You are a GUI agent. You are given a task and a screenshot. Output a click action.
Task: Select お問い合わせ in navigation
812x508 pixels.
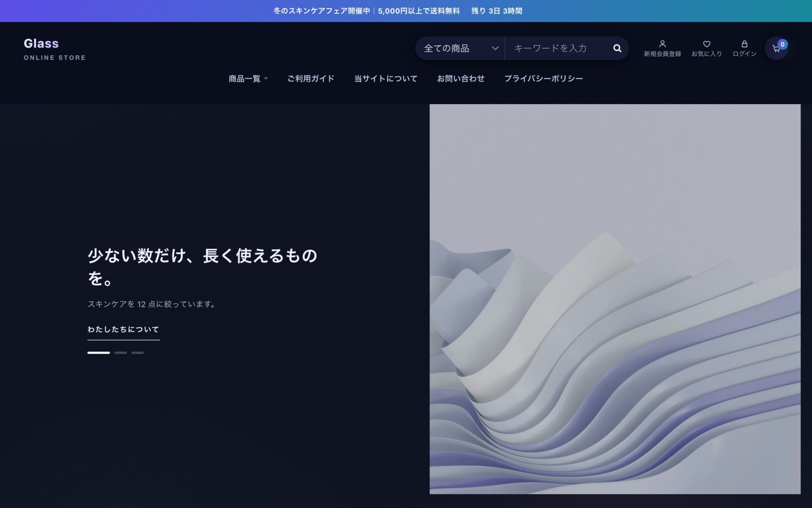pos(461,79)
